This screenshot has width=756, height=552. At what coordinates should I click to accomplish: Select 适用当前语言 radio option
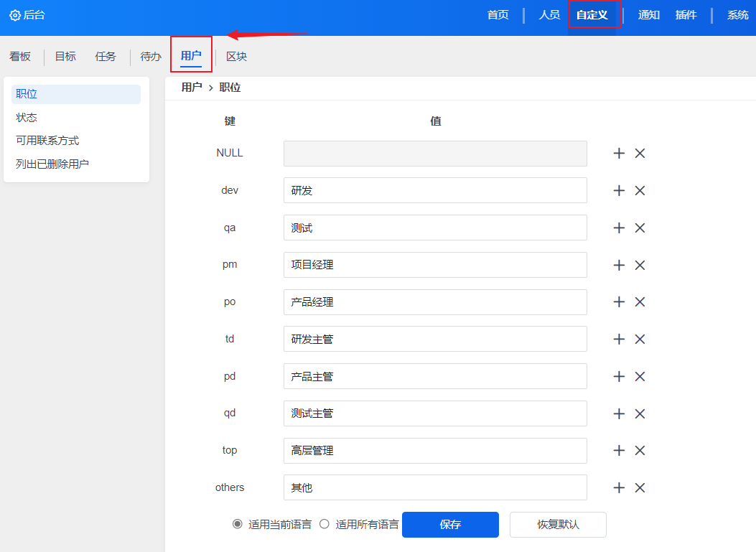pyautogui.click(x=238, y=524)
